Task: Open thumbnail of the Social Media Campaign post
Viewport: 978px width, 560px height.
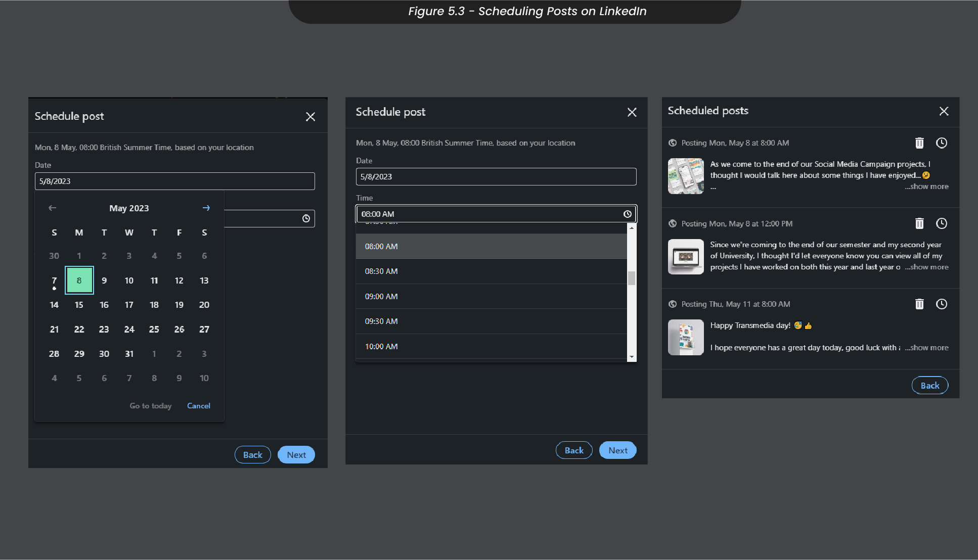Action: coord(686,176)
